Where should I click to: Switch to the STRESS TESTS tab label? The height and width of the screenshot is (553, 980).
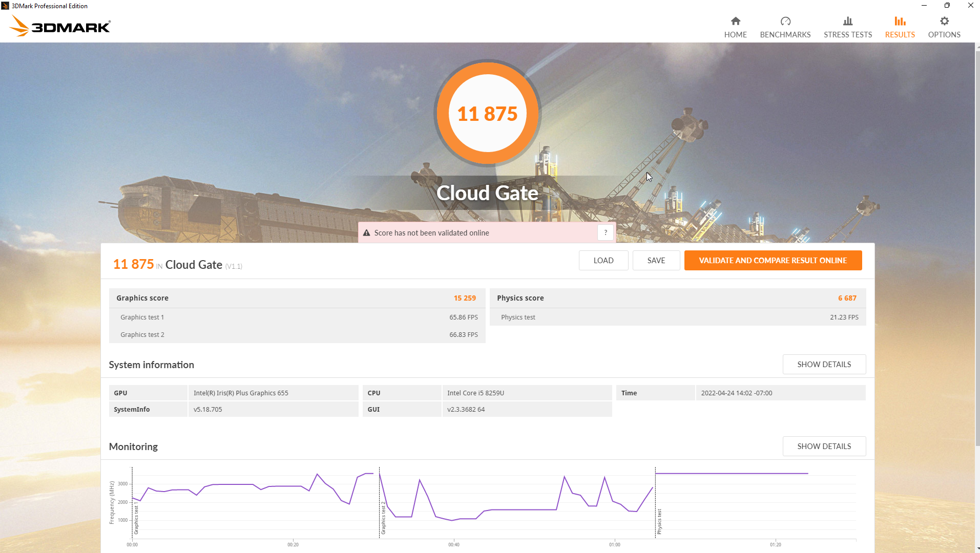[x=848, y=35]
